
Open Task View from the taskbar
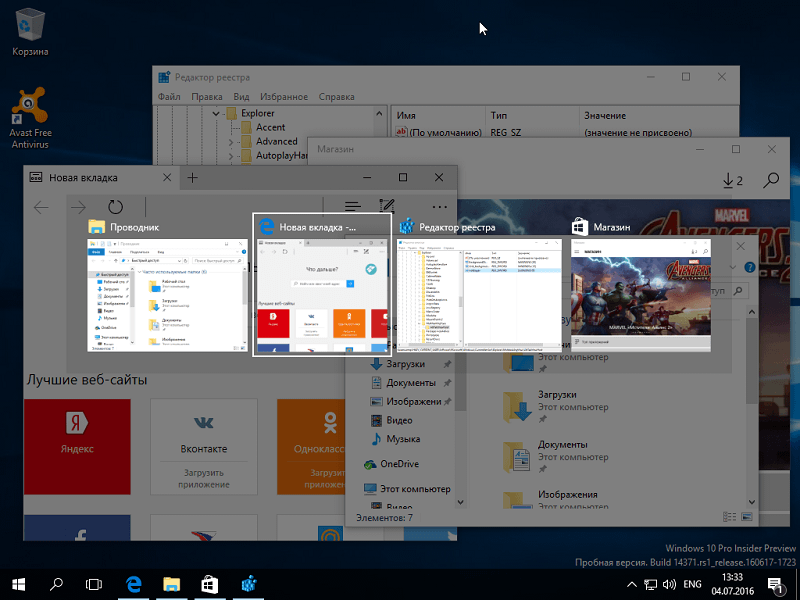tap(94, 585)
